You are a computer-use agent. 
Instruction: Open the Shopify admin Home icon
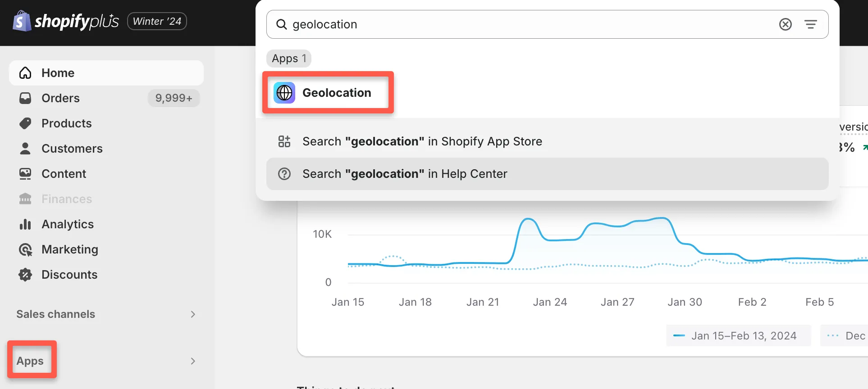click(25, 72)
